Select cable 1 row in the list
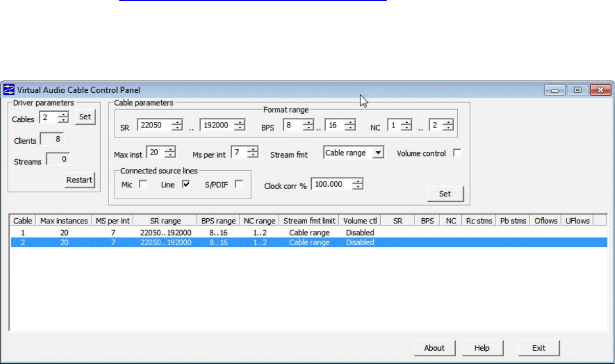The height and width of the screenshot is (364, 615). [308, 232]
